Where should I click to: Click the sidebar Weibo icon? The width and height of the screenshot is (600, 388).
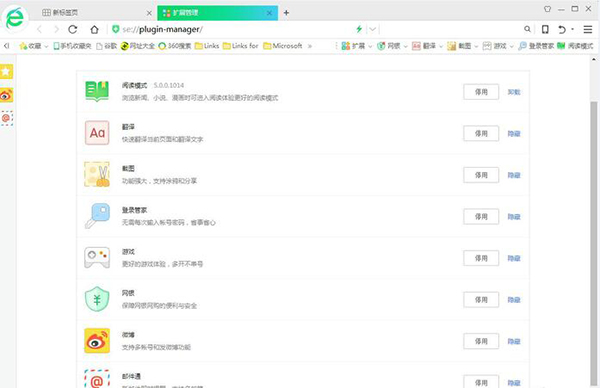tap(6, 95)
